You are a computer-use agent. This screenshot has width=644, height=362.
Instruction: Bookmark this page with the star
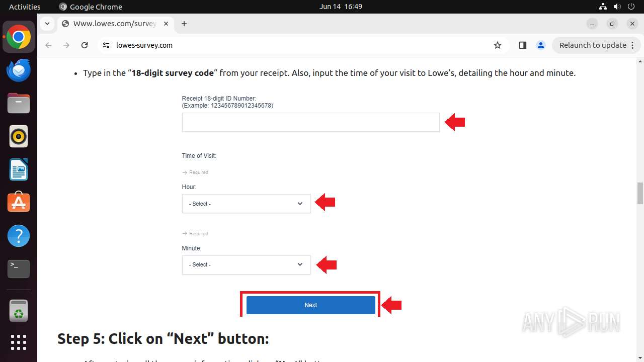(x=498, y=45)
